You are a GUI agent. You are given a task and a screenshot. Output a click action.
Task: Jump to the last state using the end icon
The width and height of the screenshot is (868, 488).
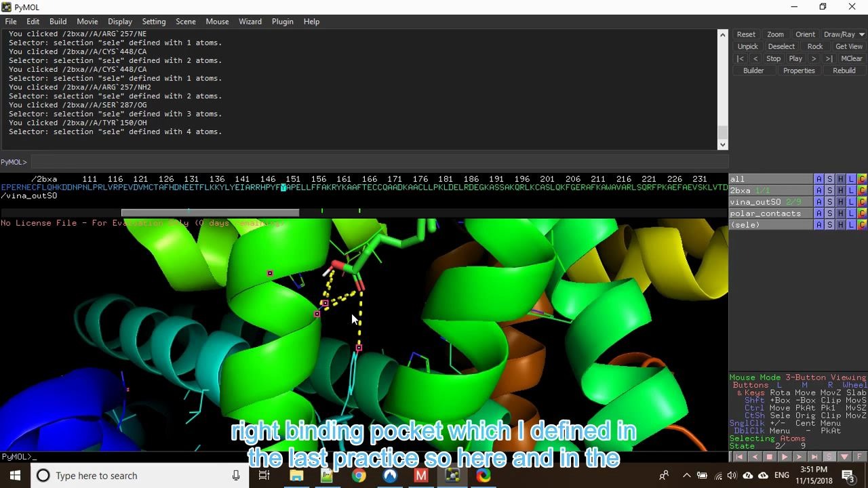tap(813, 457)
